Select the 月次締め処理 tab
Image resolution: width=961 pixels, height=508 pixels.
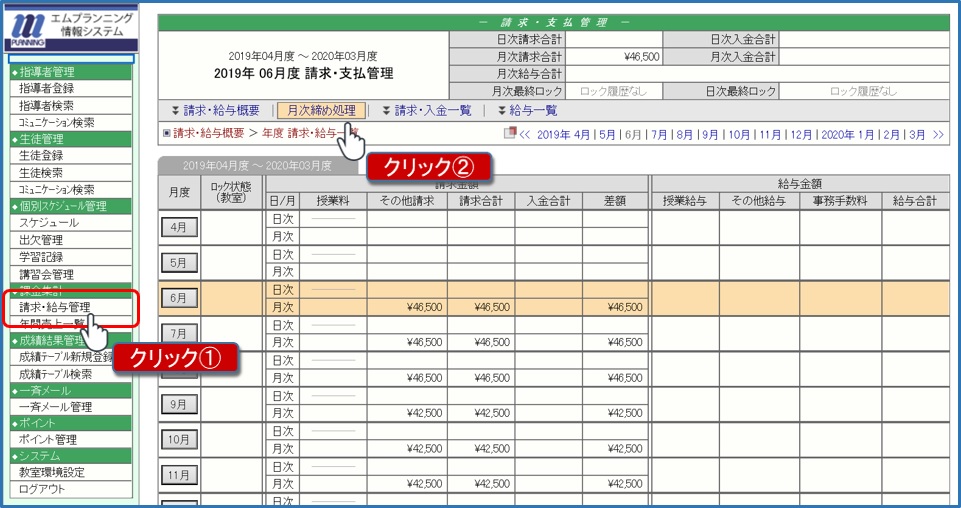322,111
